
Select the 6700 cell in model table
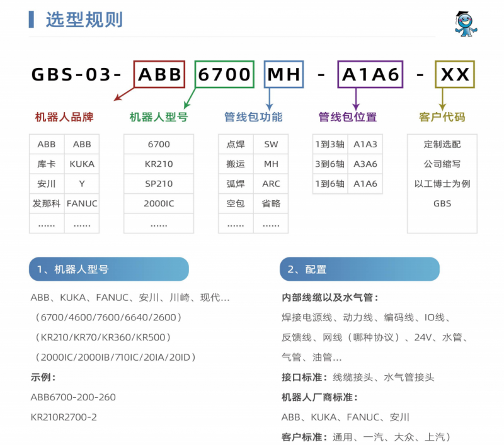tap(159, 144)
